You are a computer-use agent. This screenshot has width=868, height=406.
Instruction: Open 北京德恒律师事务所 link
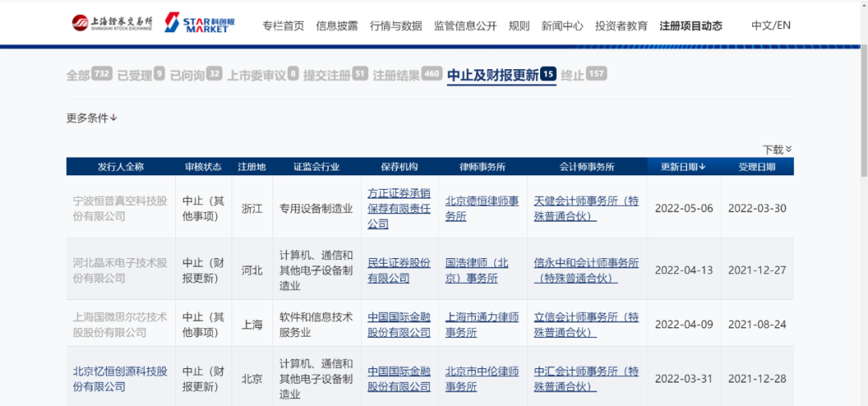coord(482,208)
